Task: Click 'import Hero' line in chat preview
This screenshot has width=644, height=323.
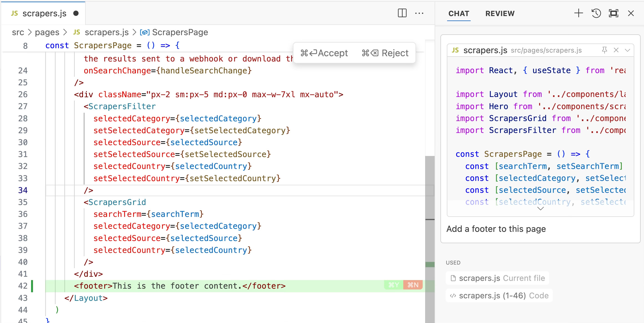Action: 541,106
